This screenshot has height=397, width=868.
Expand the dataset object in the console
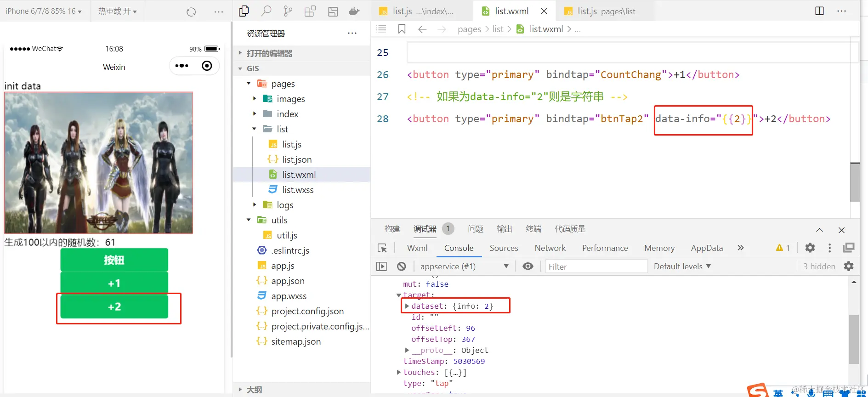tap(407, 306)
